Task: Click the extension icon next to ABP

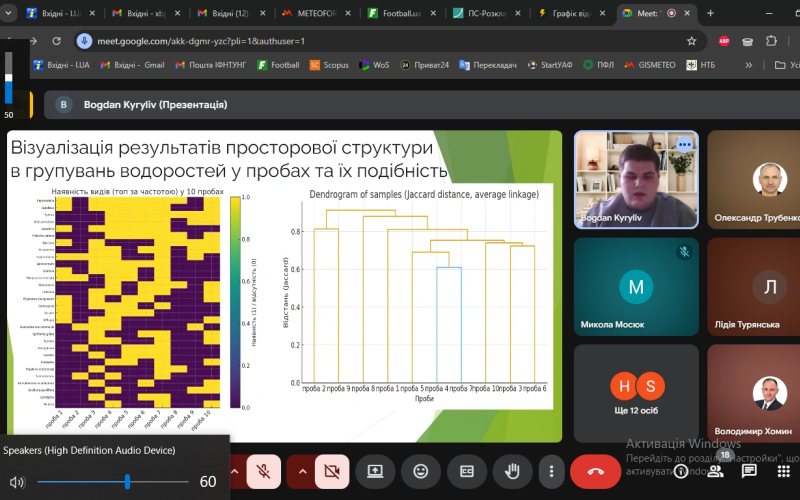Action: (747, 41)
